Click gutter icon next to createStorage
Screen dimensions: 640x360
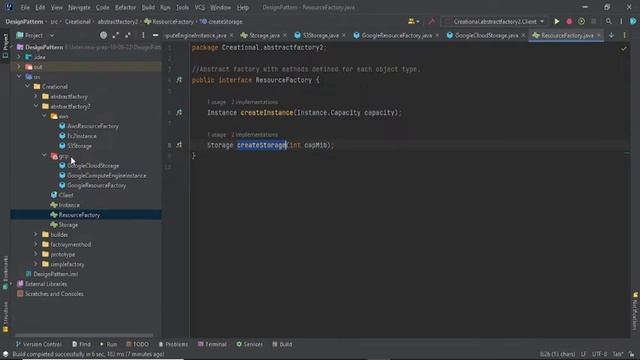(179, 145)
